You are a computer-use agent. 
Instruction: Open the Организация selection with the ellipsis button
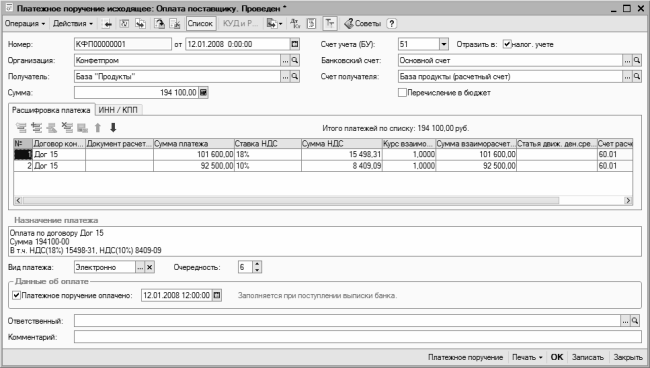(285, 61)
